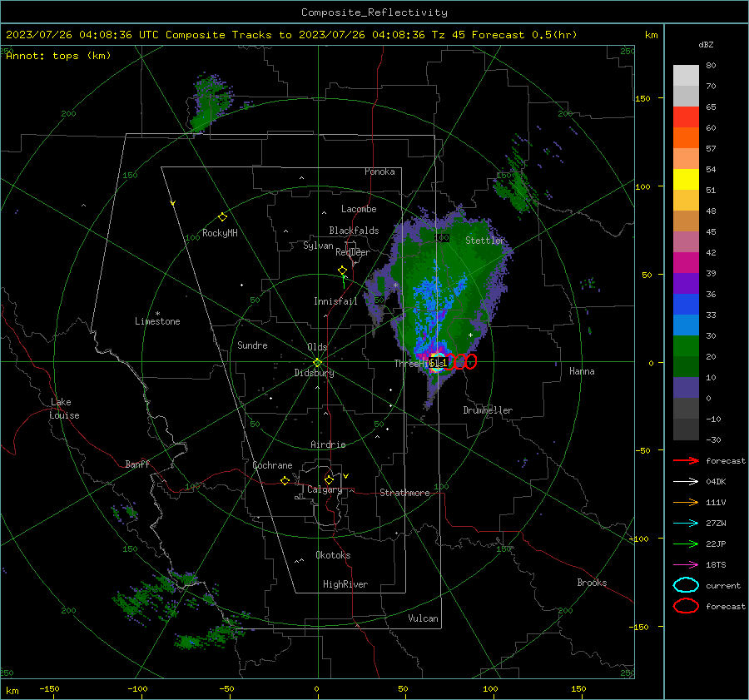Click the Sylvan town label
The width and height of the screenshot is (749, 700).
pos(318,246)
